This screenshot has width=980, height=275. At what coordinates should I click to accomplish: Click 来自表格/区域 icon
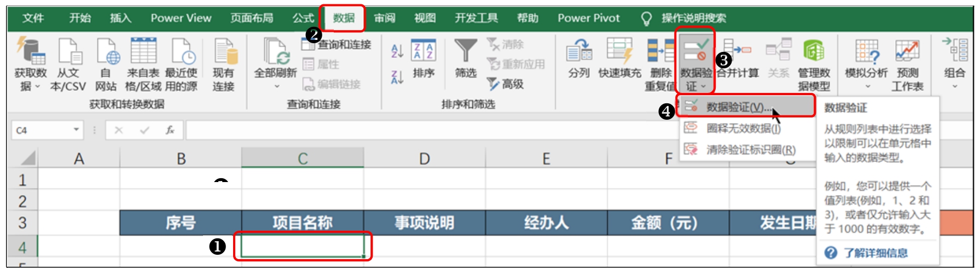click(143, 50)
